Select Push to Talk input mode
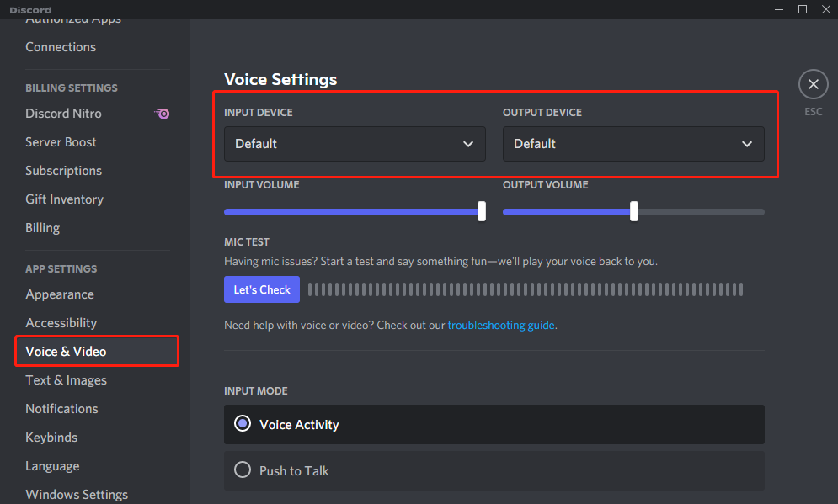 pos(494,471)
